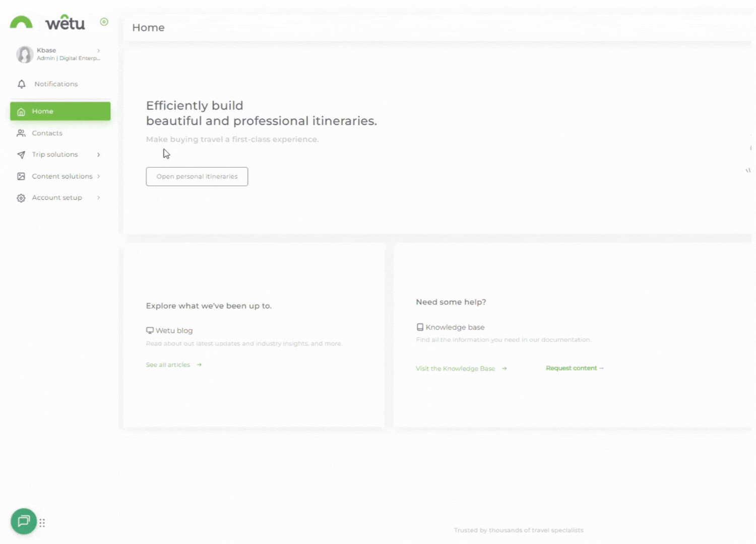Click the Knowledge base heading
Viewport: 756px width, 544px height.
pos(455,327)
